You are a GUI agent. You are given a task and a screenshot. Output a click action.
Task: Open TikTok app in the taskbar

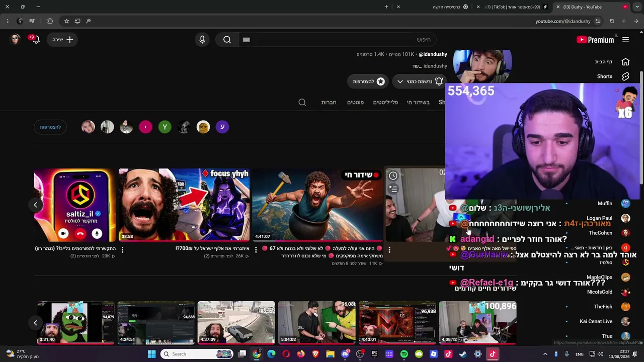[493, 354]
